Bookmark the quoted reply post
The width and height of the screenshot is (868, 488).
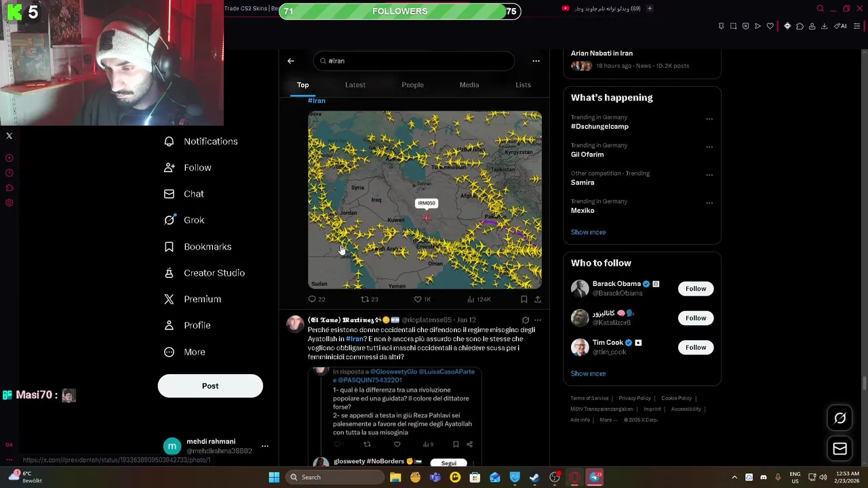[x=456, y=445]
